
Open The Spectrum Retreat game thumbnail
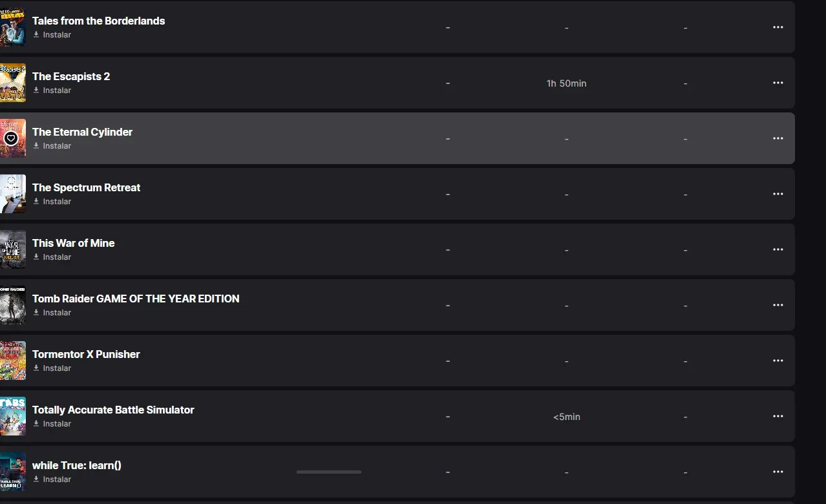click(x=13, y=194)
